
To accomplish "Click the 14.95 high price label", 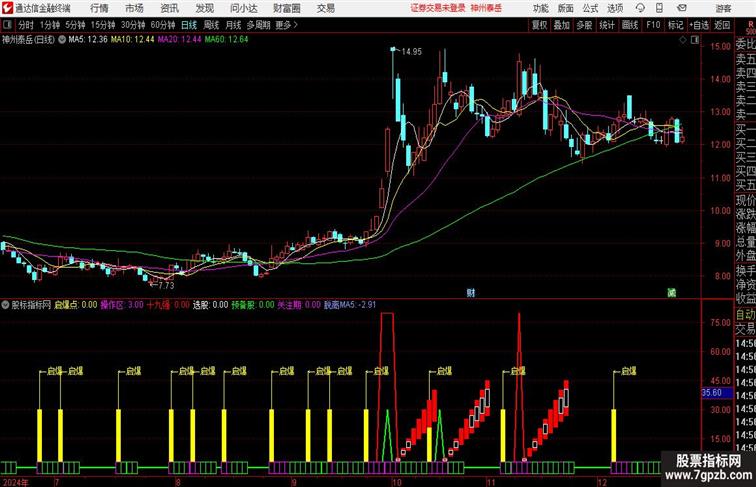I will click(411, 52).
